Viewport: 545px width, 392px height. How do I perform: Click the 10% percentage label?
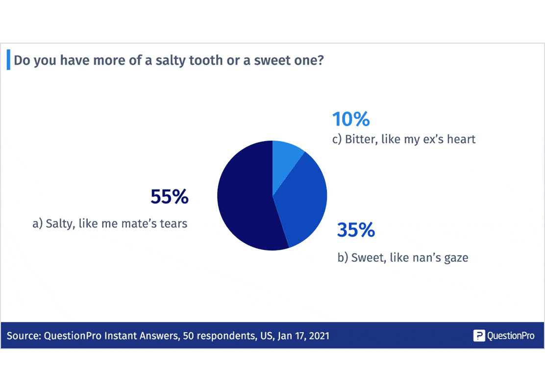[x=351, y=119]
